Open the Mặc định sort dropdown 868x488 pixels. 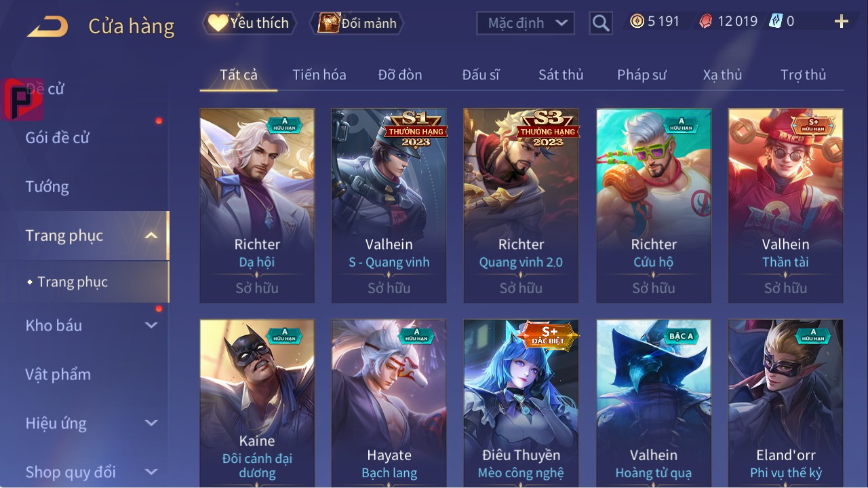(x=526, y=23)
